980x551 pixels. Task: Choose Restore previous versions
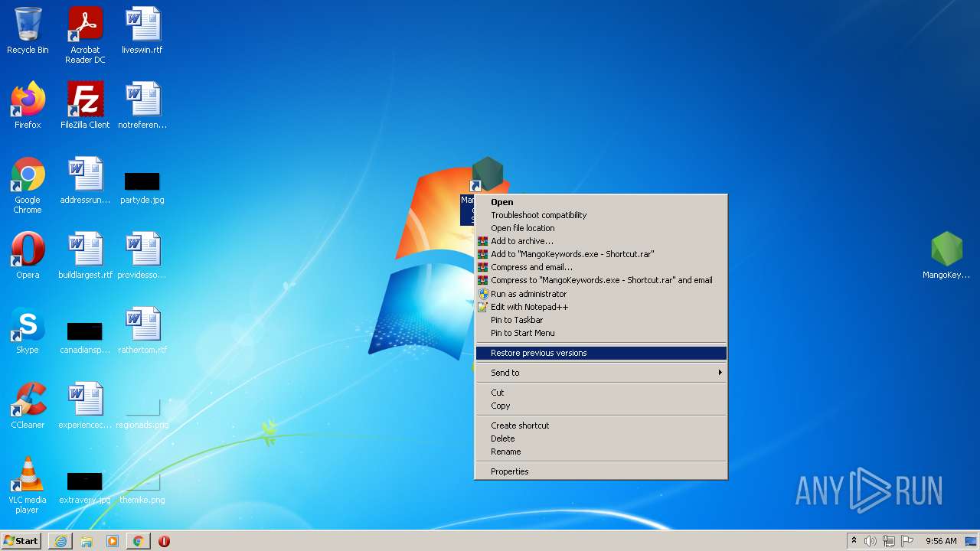(x=601, y=353)
